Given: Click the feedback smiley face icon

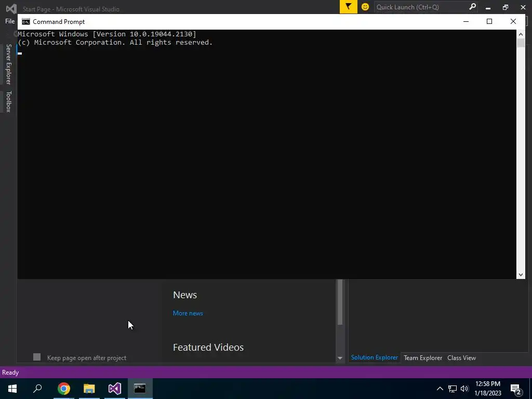Looking at the screenshot, I should [365, 7].
